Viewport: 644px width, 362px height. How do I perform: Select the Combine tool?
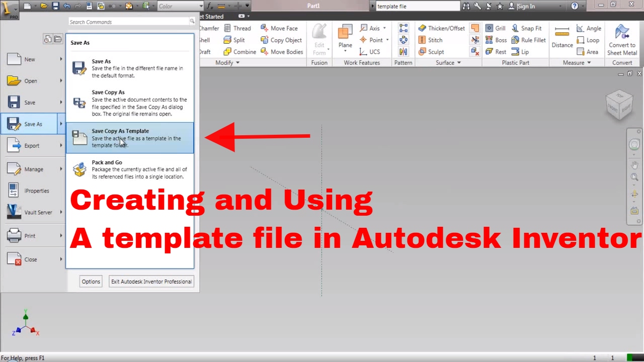tap(239, 52)
